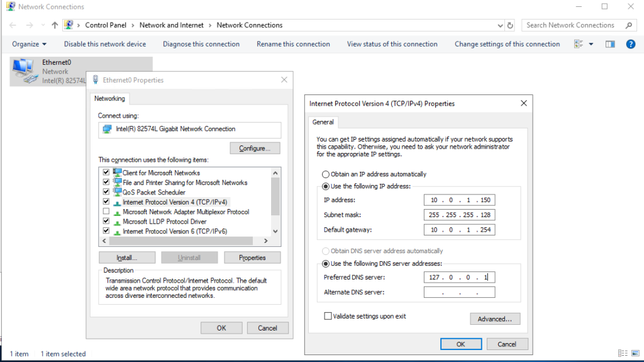
Task: Click the search magnifier icon
Action: pos(628,25)
